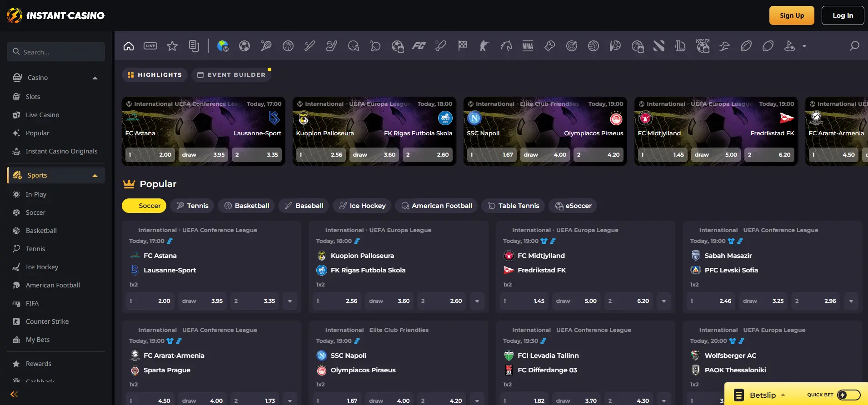Open the sports search magnifier icon

pyautogui.click(x=854, y=46)
